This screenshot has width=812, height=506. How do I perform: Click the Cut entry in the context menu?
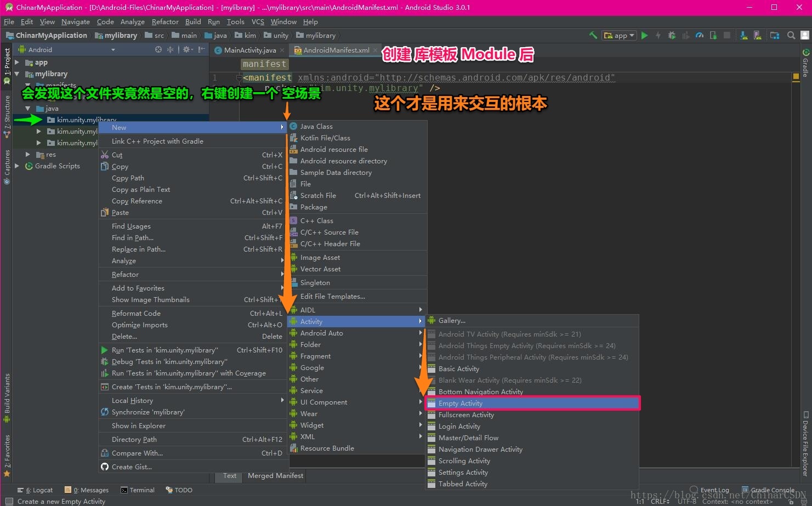[192, 155]
